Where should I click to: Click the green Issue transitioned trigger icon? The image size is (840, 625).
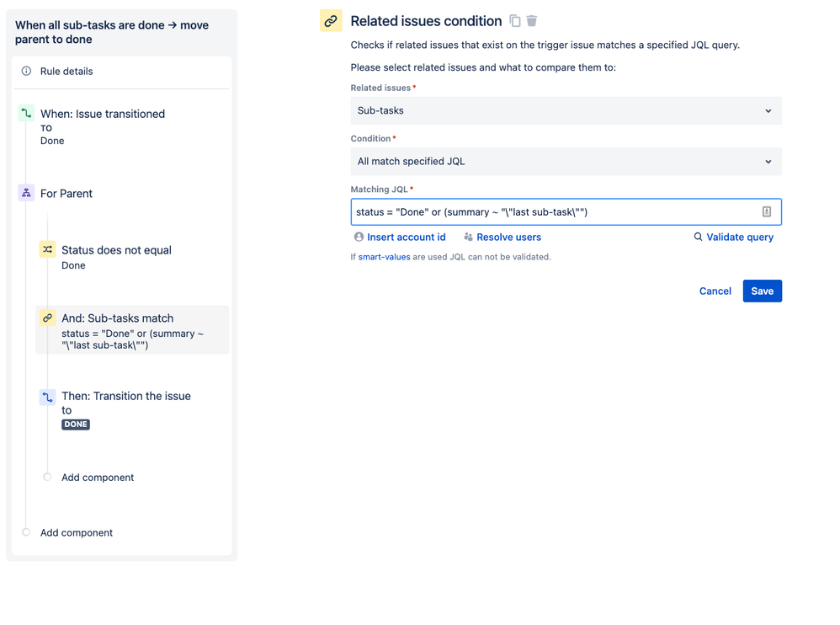pos(26,114)
